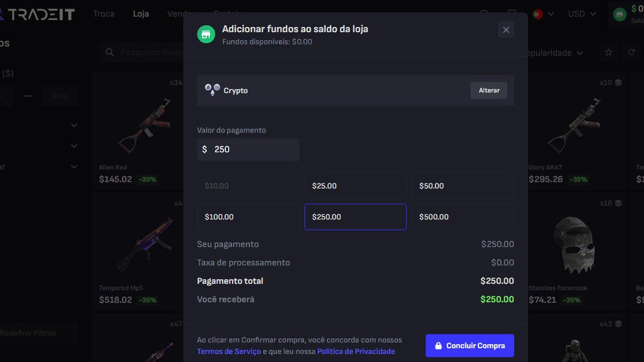Click the Crypto coins icon
Screen dimensions: 644x362
point(212,90)
